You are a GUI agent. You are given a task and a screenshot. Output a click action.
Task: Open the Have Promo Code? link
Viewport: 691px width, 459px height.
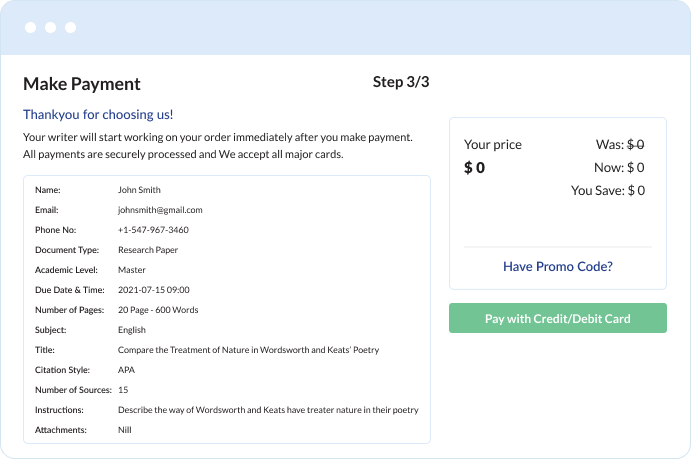[557, 267]
